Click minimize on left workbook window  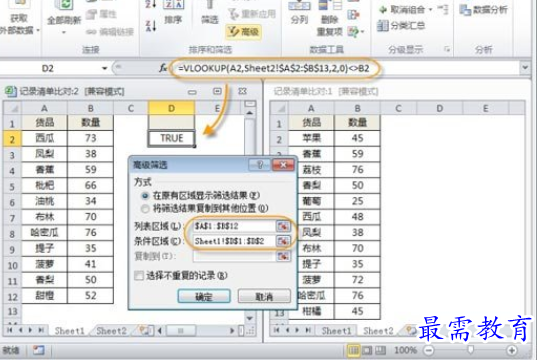click(x=192, y=91)
